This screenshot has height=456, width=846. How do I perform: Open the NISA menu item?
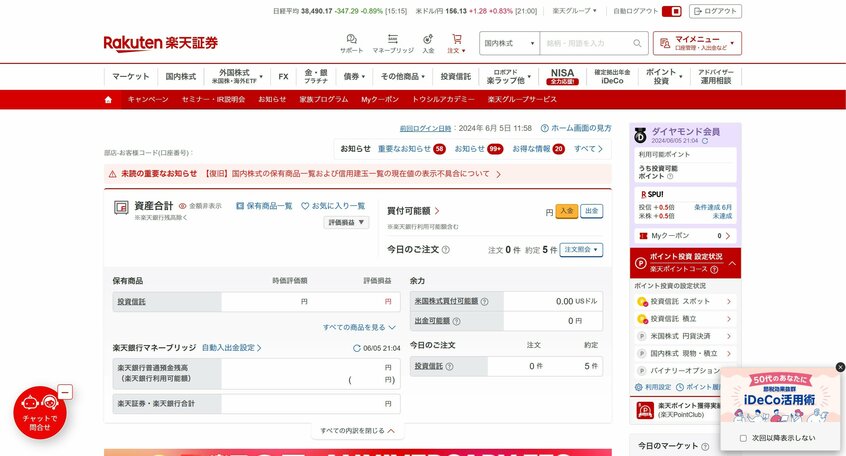point(562,77)
